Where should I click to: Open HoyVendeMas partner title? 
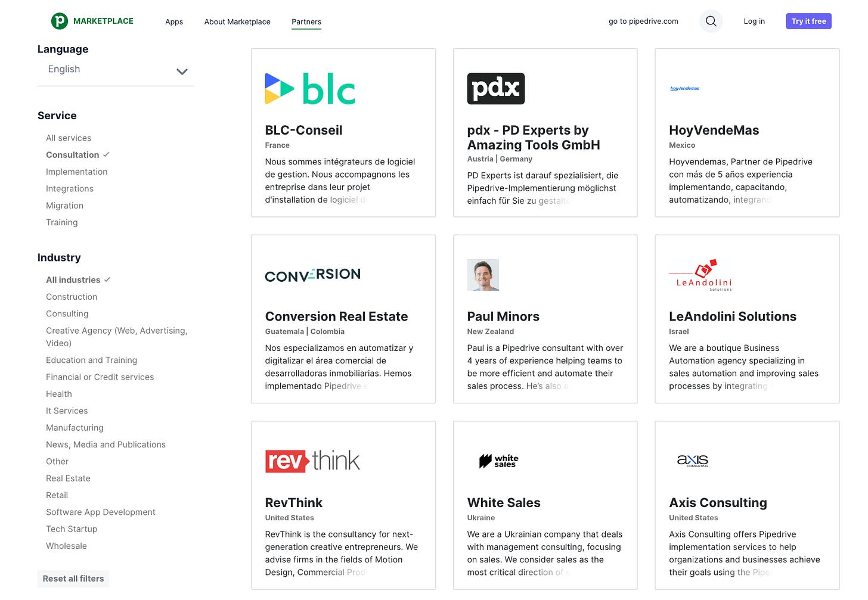(x=714, y=130)
